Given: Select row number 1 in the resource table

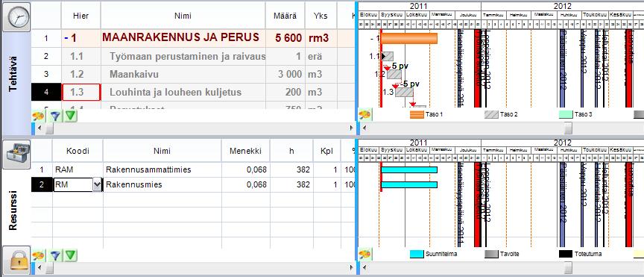Looking at the screenshot, I should click(x=42, y=169).
